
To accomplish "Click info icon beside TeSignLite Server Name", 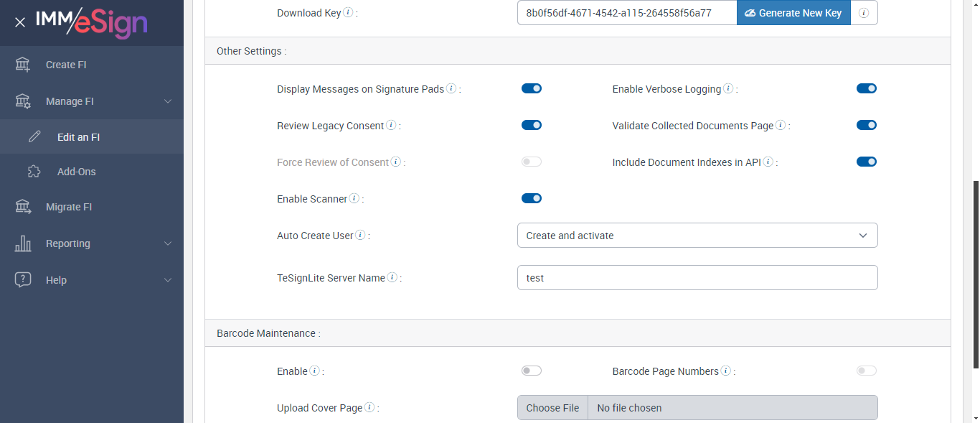I will click(x=392, y=278).
